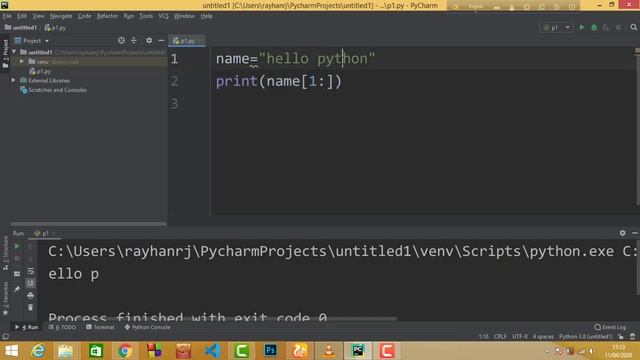Open the Event Log
Viewport: 640px width, 360px height.
click(x=610, y=327)
